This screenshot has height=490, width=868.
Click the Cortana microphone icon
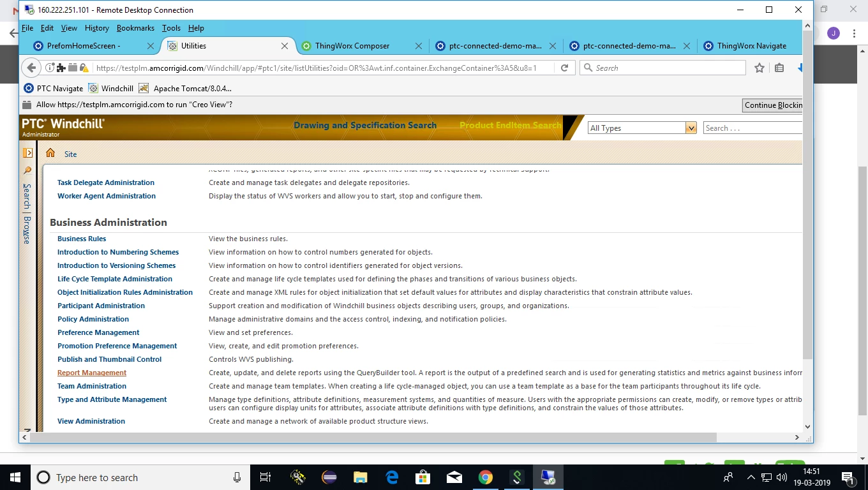[x=237, y=477]
